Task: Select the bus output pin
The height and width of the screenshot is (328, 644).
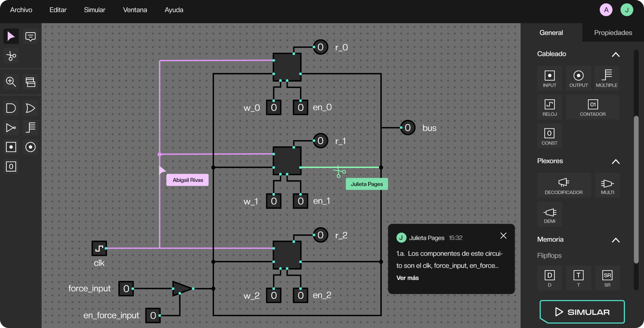Action: tap(408, 128)
